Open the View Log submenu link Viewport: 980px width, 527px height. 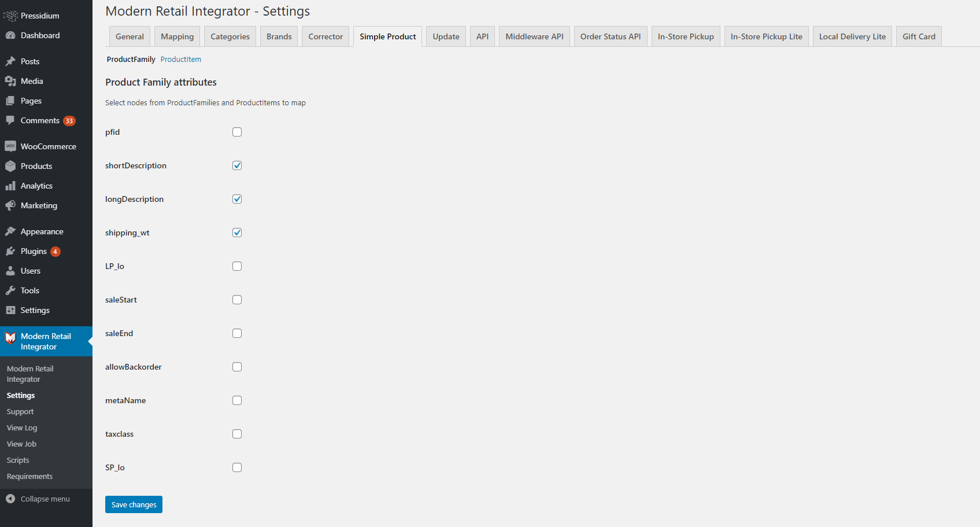click(22, 428)
